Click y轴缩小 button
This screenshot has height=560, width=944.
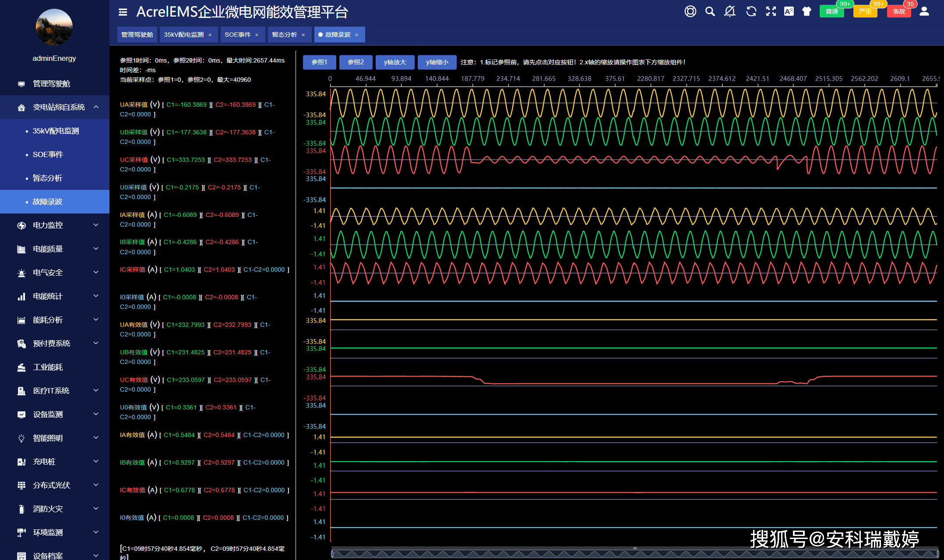click(437, 62)
